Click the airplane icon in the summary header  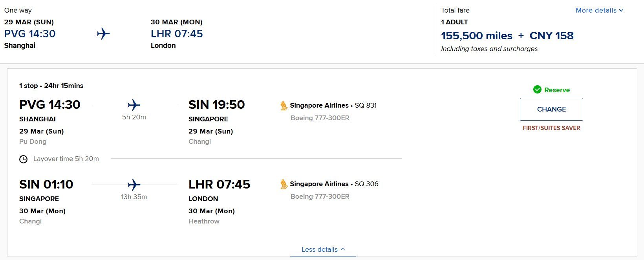point(103,34)
